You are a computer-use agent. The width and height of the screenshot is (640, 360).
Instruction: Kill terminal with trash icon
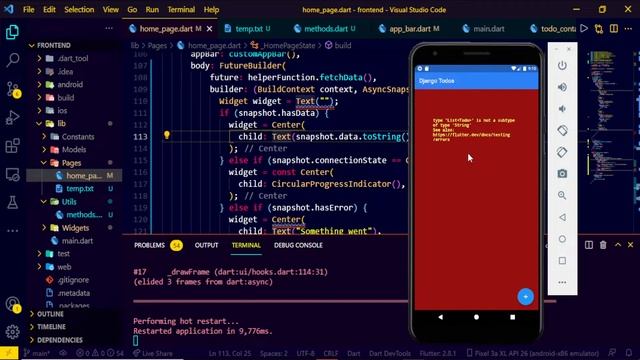coord(603,245)
